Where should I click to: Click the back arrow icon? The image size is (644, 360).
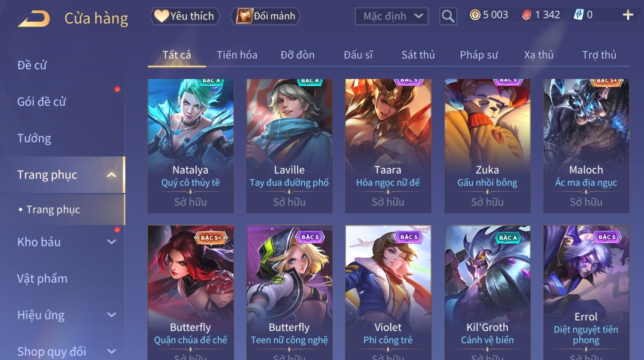[x=34, y=19]
